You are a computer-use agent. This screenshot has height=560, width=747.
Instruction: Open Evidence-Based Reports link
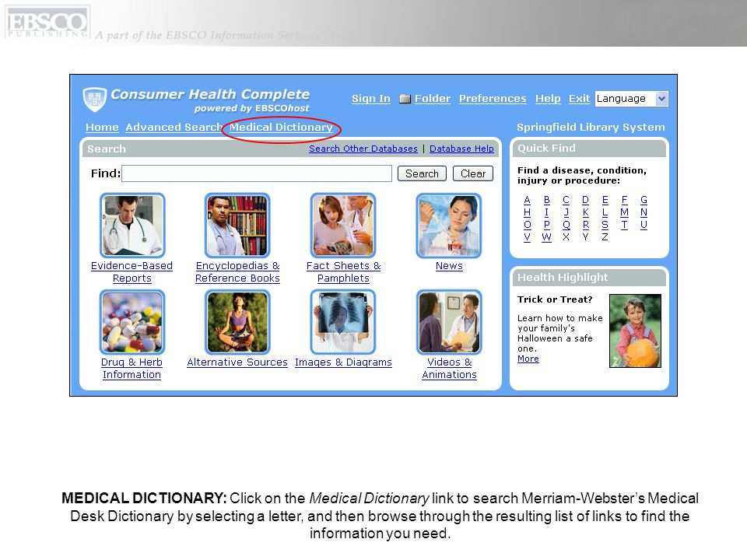132,272
